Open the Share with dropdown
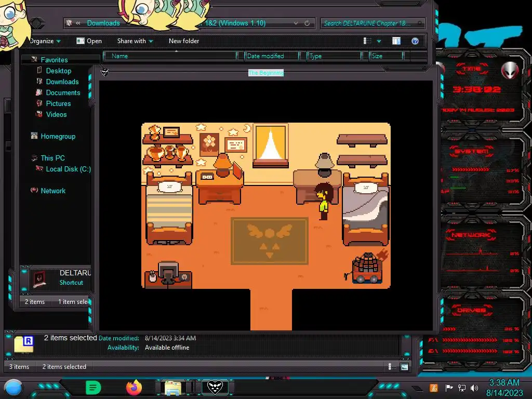 point(135,41)
